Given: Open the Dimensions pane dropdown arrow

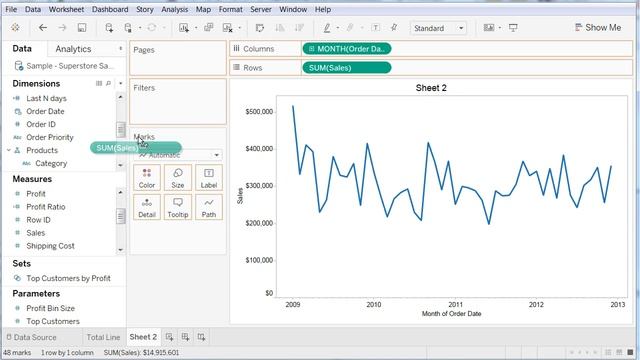Looking at the screenshot, I should point(120,83).
